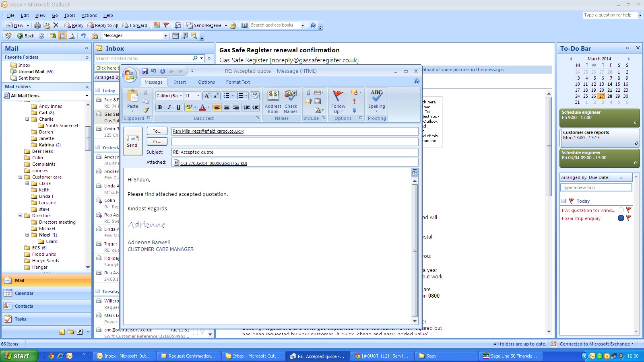Viewport: 644px width, 362px height.
Task: Switch to the Format Text ribbon tab
Action: (x=238, y=82)
